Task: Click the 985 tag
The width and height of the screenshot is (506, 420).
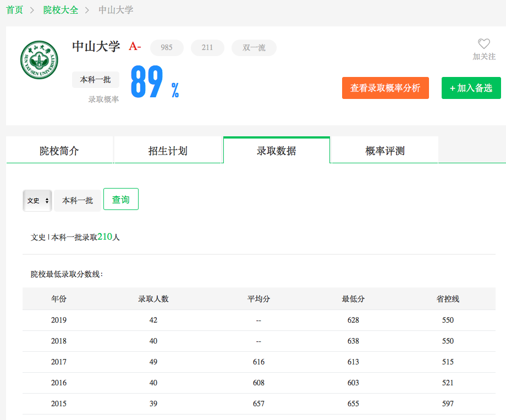Action: coord(167,48)
